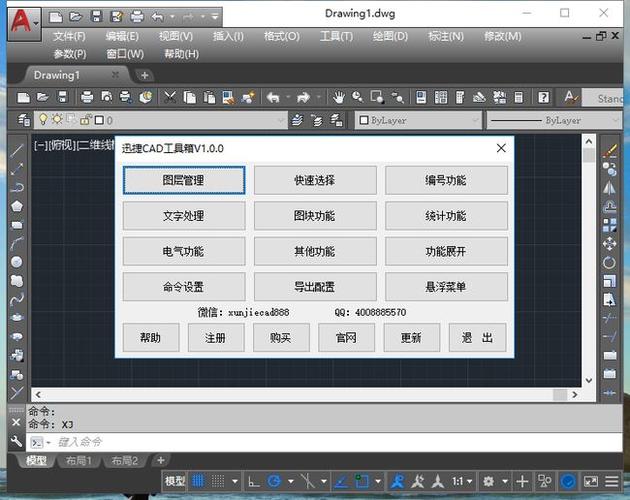630x500 pixels.
Task: Select the Circle draw tool
Action: (16, 262)
